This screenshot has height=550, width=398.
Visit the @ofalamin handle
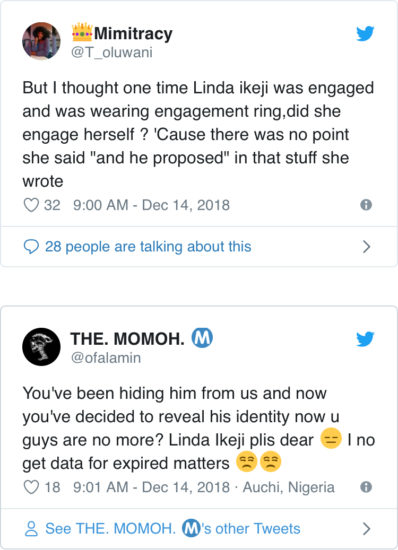[x=106, y=358]
